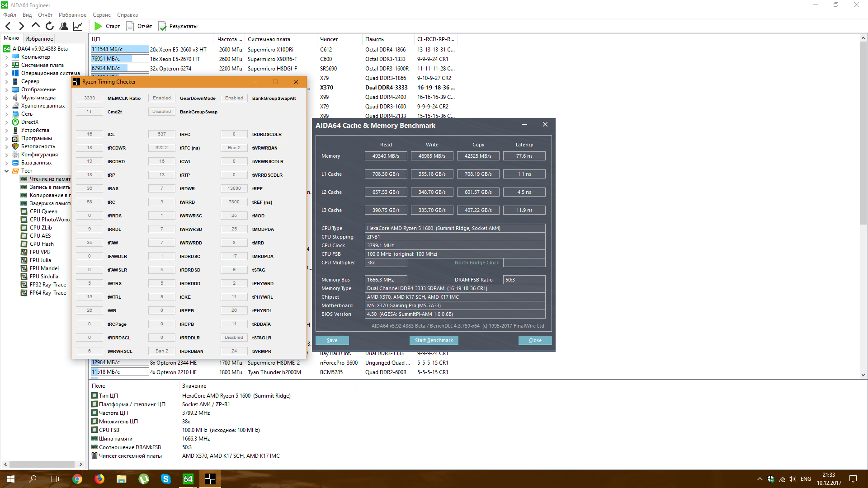The image size is (868, 488).
Task: Select CPU AES benchmark item
Action: 40,236
